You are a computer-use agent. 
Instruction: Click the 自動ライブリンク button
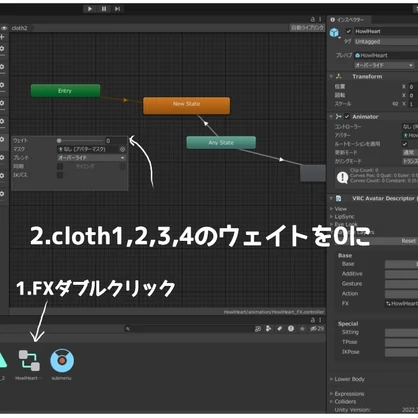(x=307, y=28)
